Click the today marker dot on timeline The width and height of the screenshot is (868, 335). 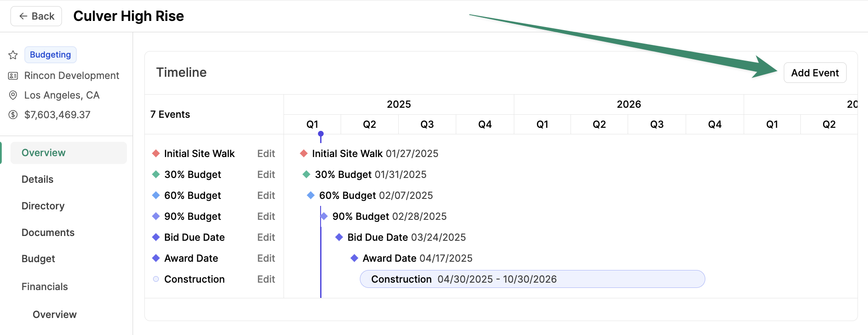click(321, 134)
